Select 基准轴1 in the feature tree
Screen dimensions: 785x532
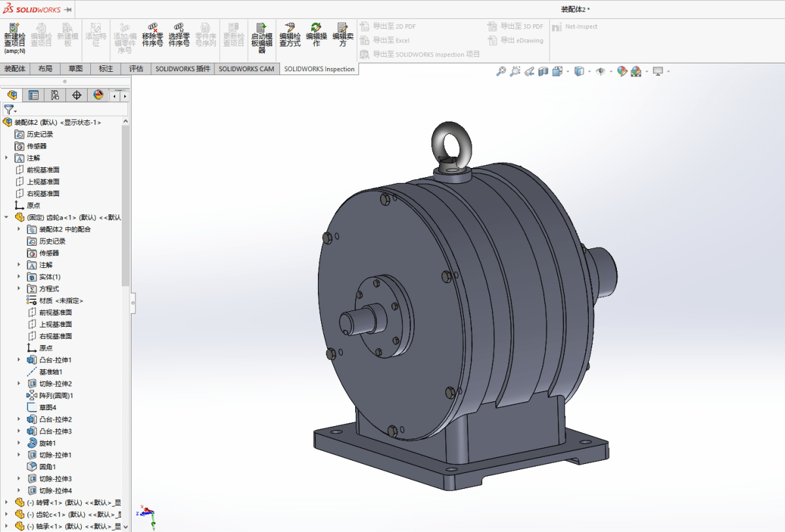pos(50,372)
